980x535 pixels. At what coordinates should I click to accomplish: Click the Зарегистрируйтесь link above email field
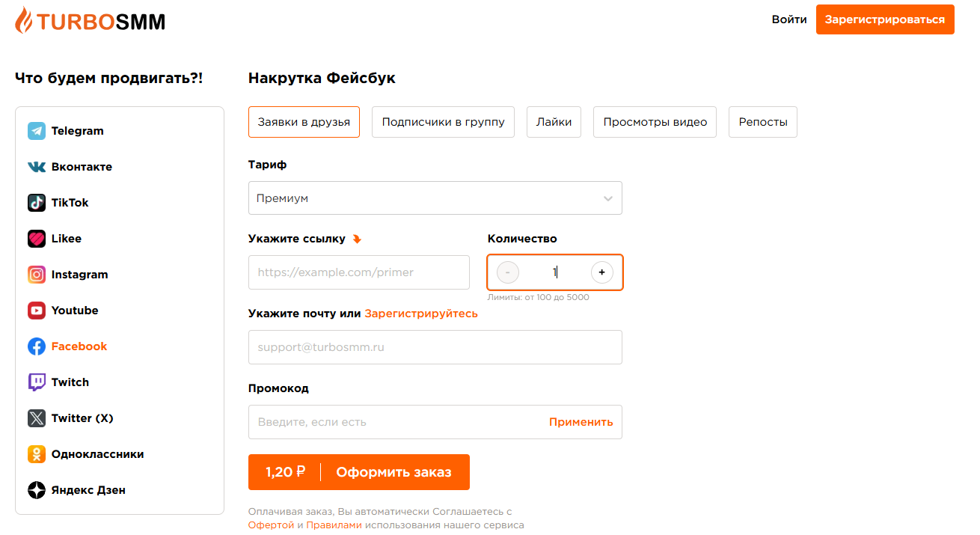(421, 314)
